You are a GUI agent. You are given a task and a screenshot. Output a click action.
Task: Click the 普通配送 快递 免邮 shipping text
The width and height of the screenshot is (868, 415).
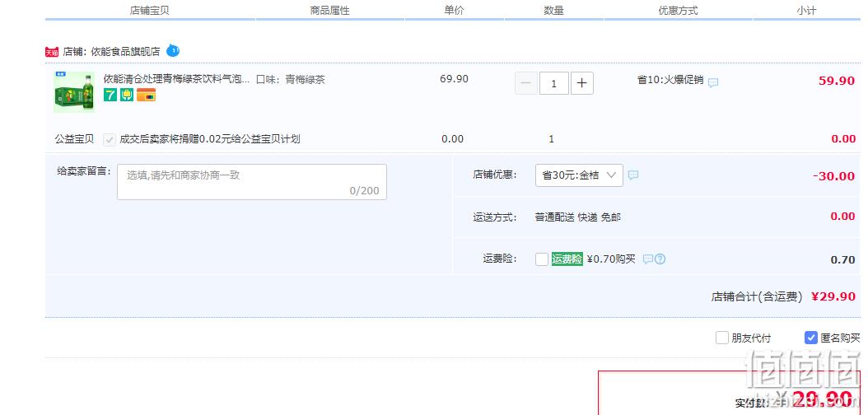pyautogui.click(x=578, y=217)
